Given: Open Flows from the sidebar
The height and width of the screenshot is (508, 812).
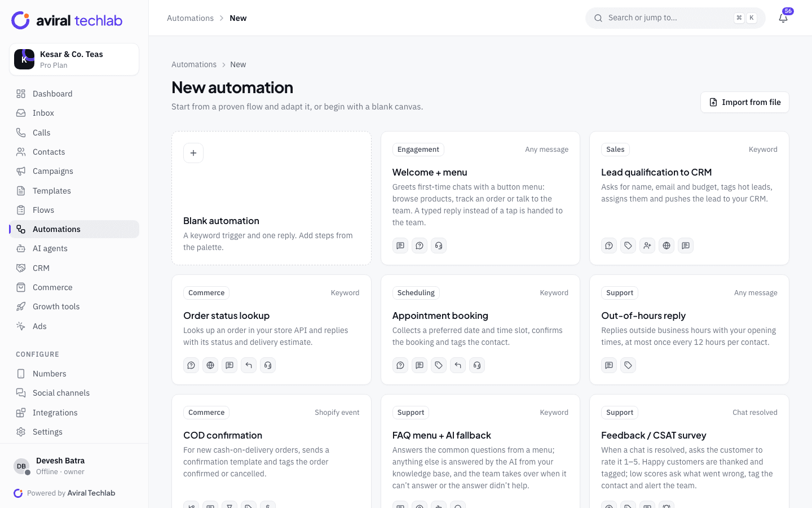Looking at the screenshot, I should [x=74, y=210].
